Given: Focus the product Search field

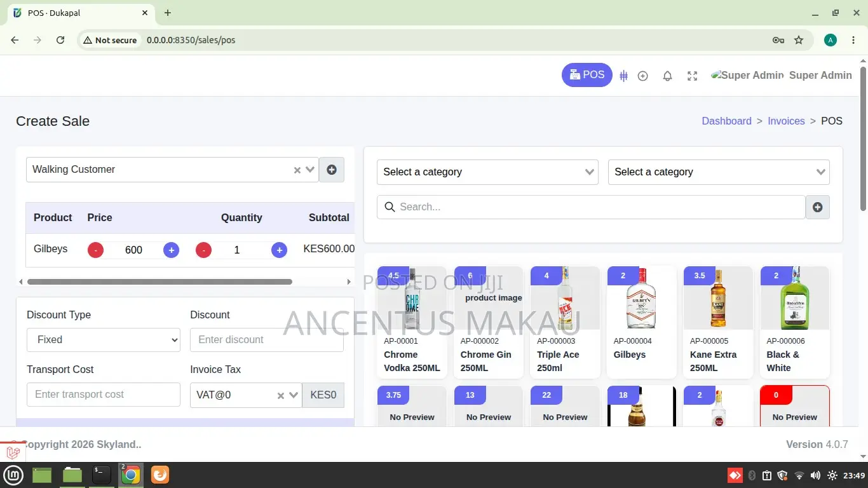Looking at the screenshot, I should pyautogui.click(x=591, y=207).
